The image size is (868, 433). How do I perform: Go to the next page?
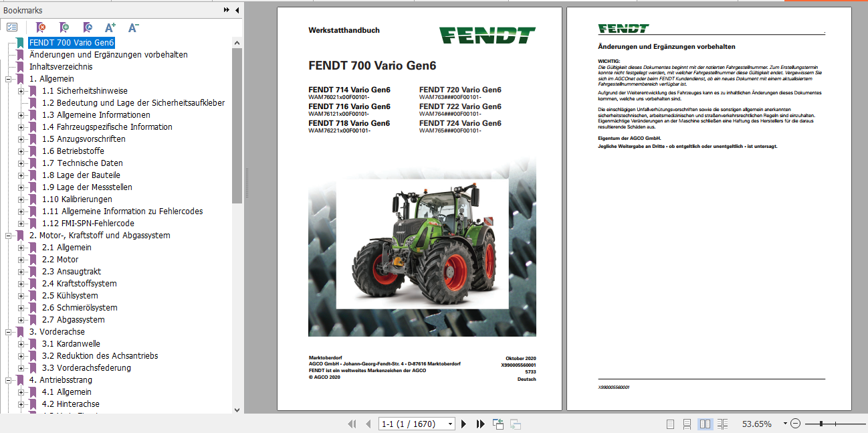pos(464,424)
